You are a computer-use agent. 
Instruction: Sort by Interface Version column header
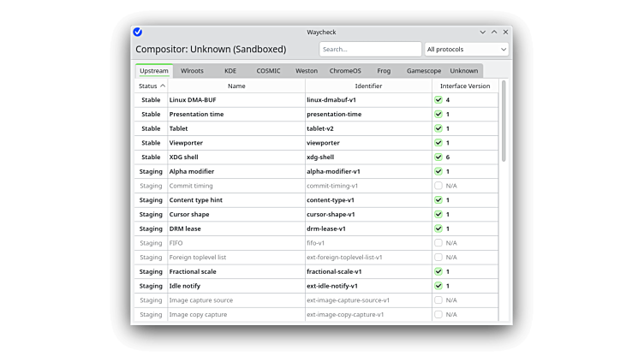tap(465, 86)
